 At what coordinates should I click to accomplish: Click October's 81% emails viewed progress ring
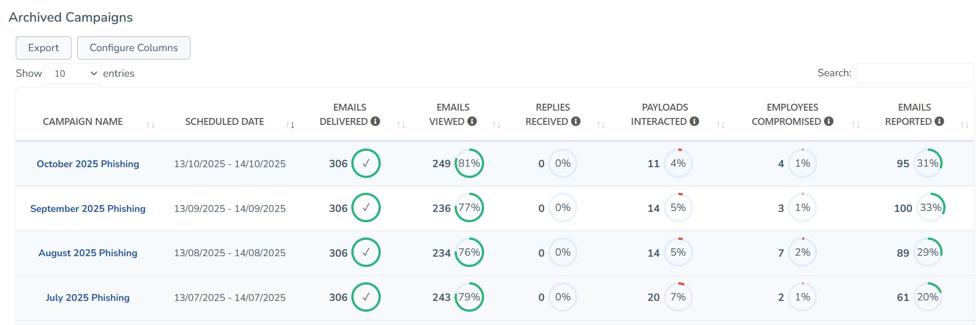[x=469, y=163]
